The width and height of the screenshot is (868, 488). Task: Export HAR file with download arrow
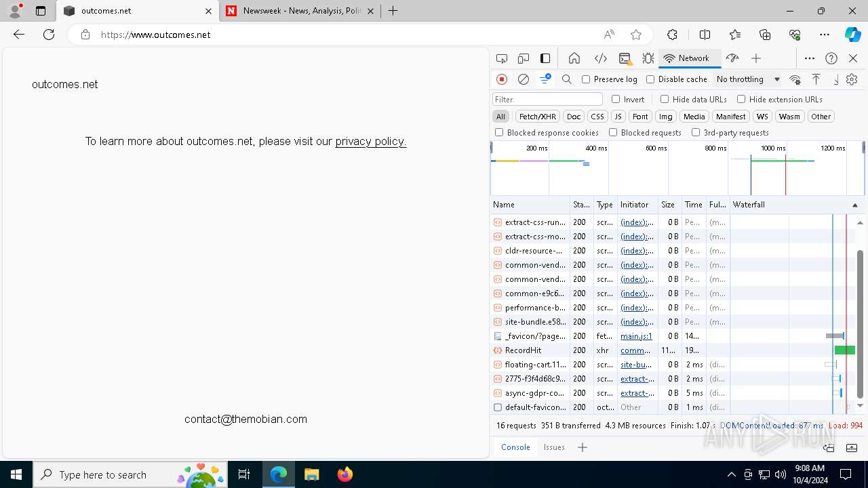835,79
